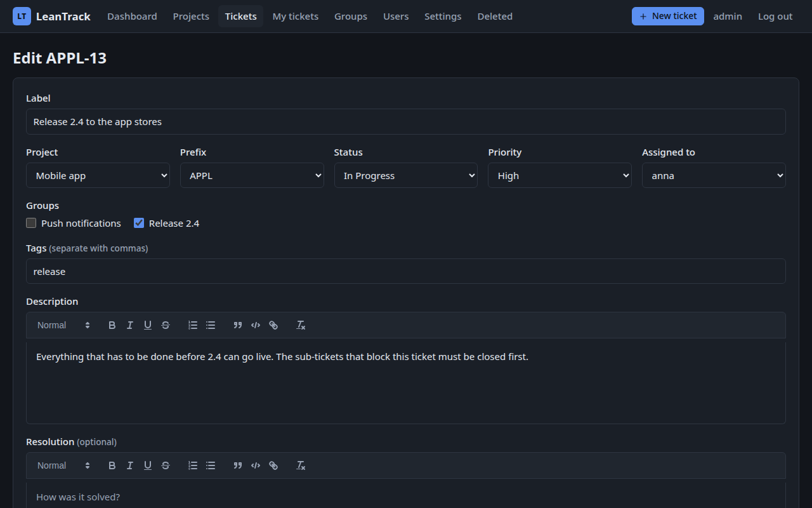This screenshot has width=812, height=508.
Task: Clear formatting in the Resolution editor
Action: (x=301, y=465)
